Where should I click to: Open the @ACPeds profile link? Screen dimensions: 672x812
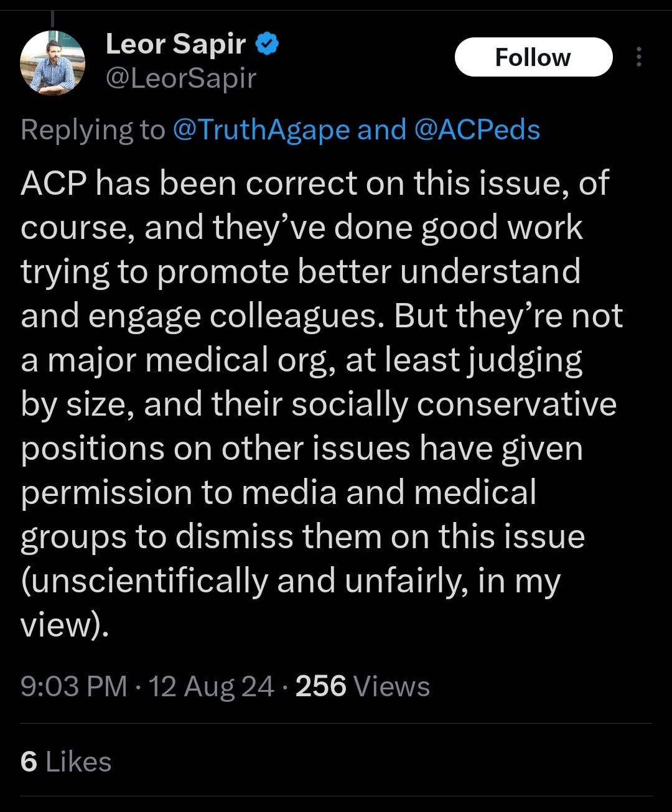pos(476,130)
